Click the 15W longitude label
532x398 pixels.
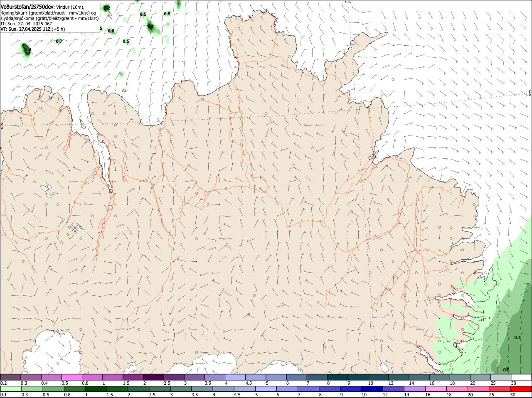pos(348,2)
